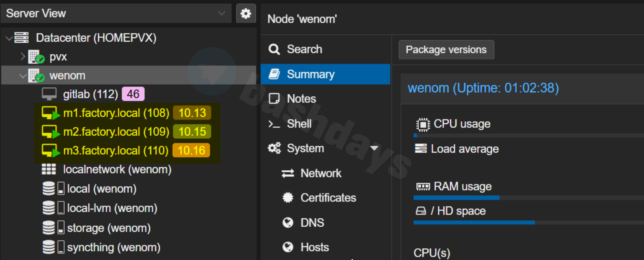The height and width of the screenshot is (260, 644).
Task: Click the pink 46 tag on gitlab
Action: (x=133, y=94)
